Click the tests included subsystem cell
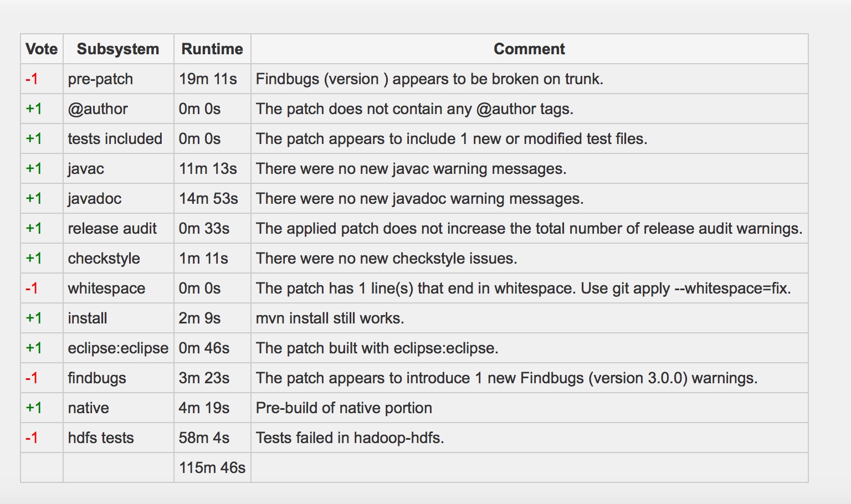 coord(118,138)
